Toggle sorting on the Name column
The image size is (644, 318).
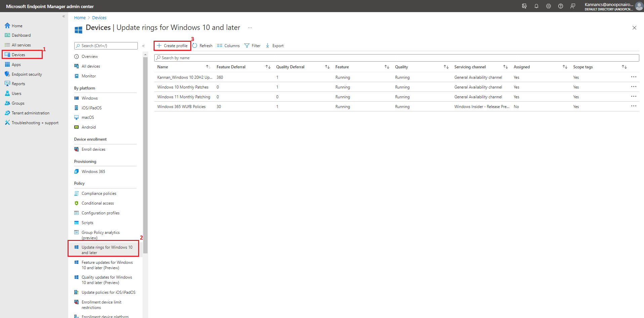207,67
